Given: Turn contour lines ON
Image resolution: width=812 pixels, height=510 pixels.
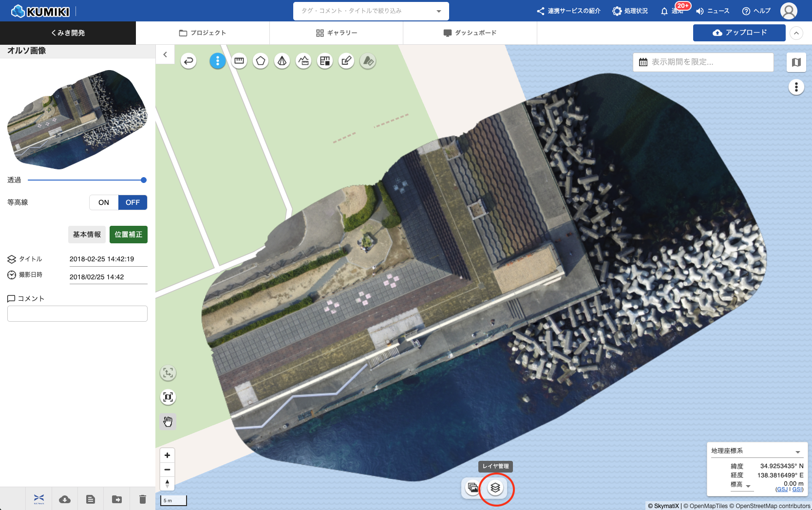Looking at the screenshot, I should click(104, 202).
